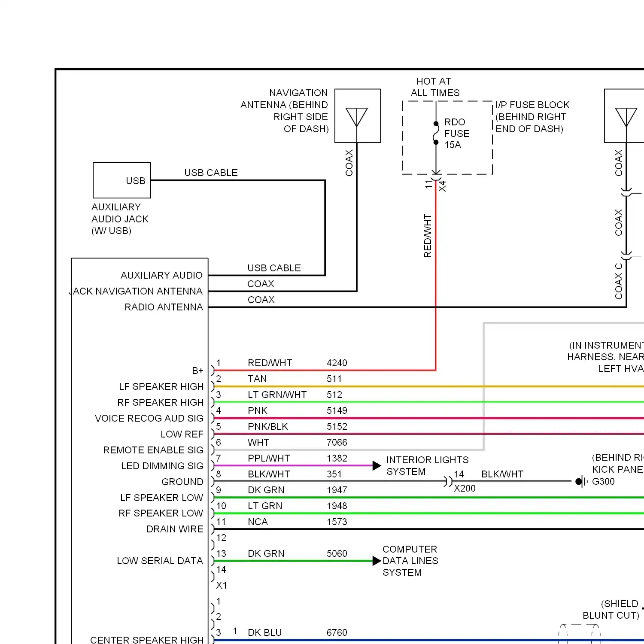
Task: Click circuit number 1947
Action: click(x=337, y=490)
